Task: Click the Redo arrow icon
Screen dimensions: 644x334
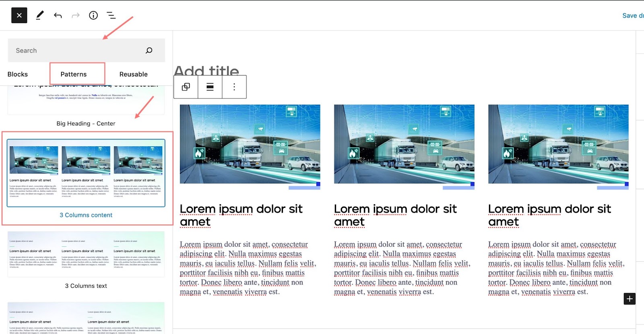Action: pyautogui.click(x=75, y=15)
